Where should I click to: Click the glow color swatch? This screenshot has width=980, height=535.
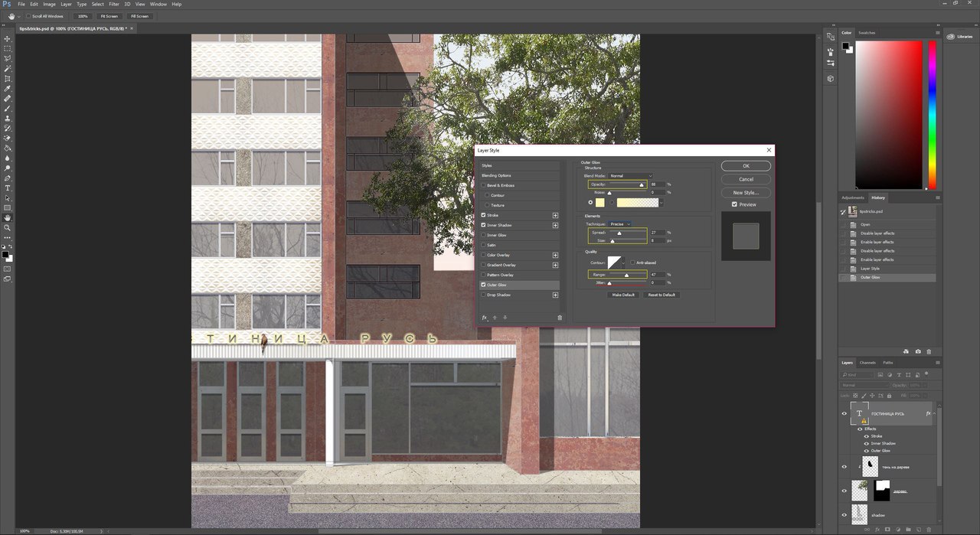[x=600, y=203]
